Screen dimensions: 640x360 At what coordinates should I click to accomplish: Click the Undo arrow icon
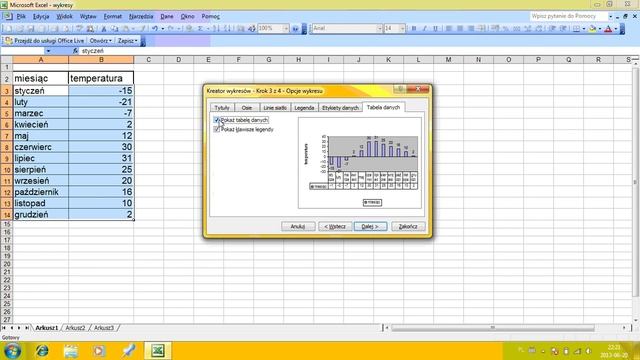coord(155,29)
